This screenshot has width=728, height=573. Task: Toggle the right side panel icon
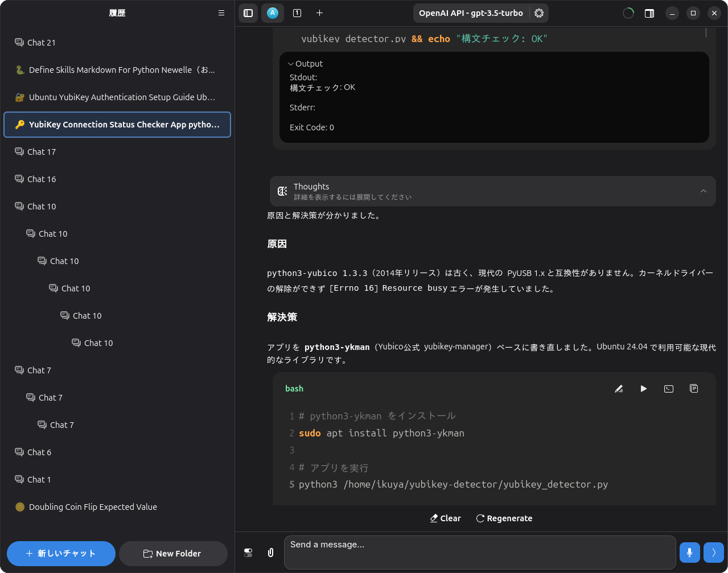[649, 13]
